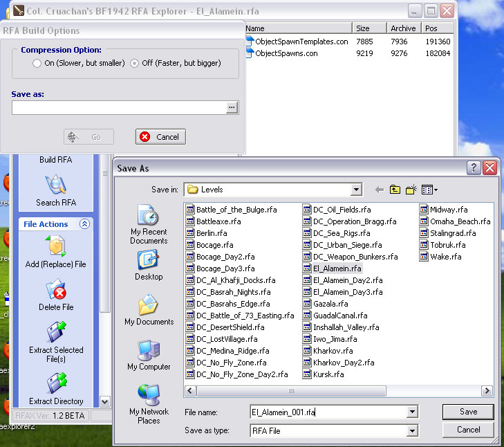Screen dimensions: 504x447
Task: Open My Computer place
Action: click(149, 355)
